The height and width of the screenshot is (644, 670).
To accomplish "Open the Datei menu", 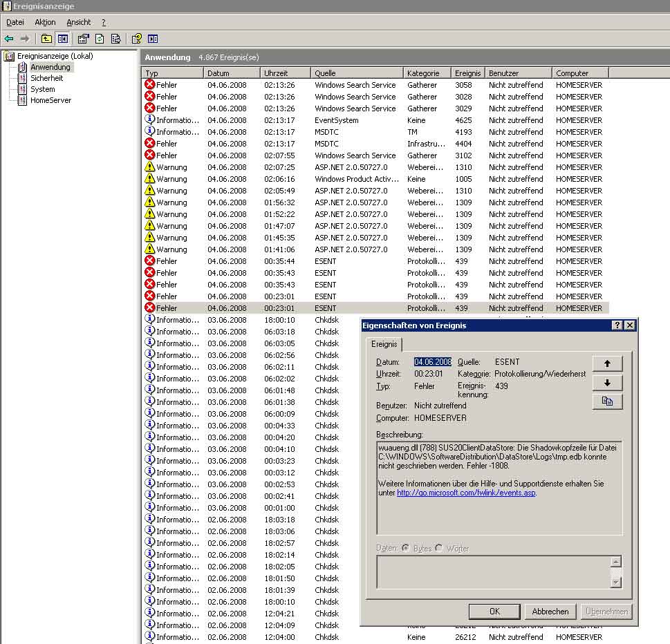I will (15, 22).
